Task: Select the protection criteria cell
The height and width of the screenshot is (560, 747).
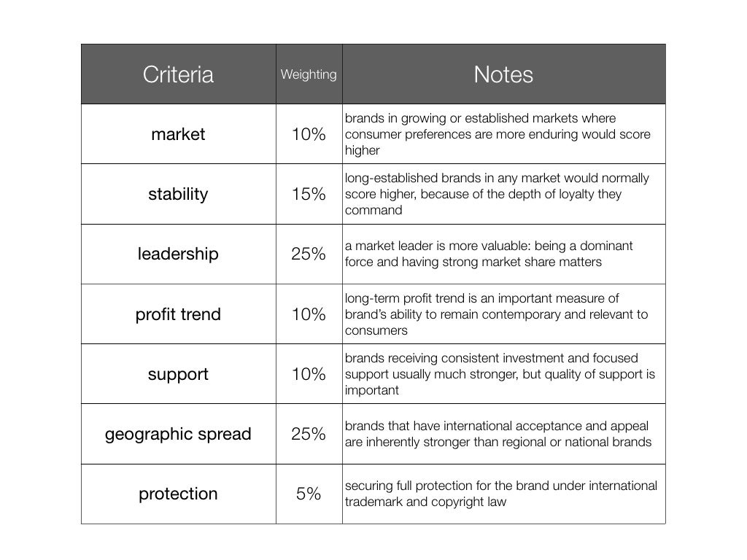Action: (178, 494)
